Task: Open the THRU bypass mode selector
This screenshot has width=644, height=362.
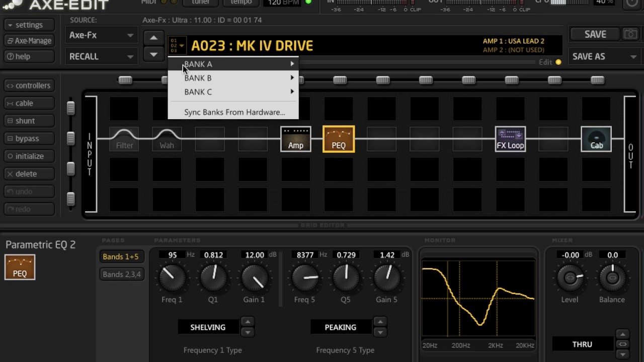Action: pos(582,344)
